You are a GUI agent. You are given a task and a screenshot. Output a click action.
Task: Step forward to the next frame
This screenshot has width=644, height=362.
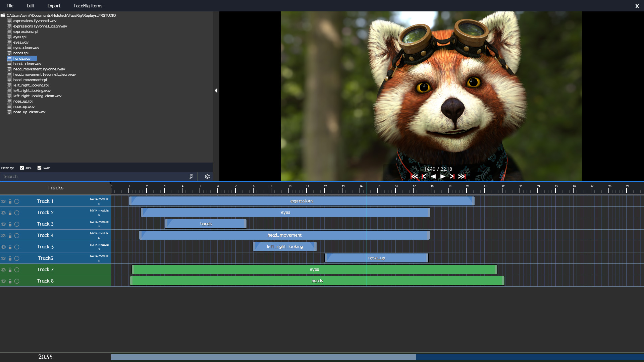click(452, 176)
